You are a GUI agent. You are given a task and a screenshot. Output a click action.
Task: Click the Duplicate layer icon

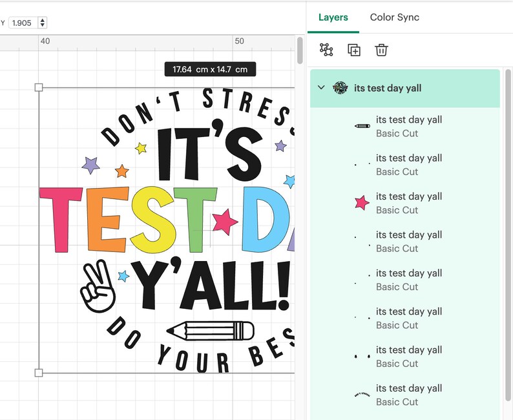pyautogui.click(x=353, y=50)
